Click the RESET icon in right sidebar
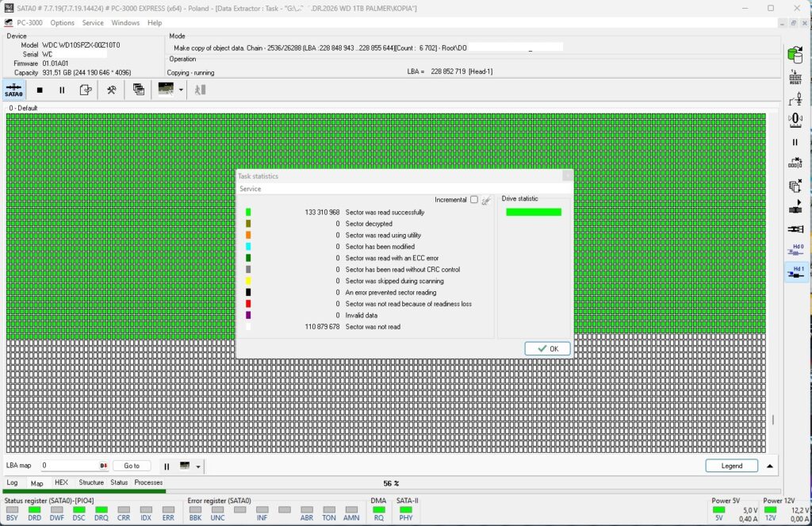Image resolution: width=812 pixels, height=526 pixels. coord(795,77)
